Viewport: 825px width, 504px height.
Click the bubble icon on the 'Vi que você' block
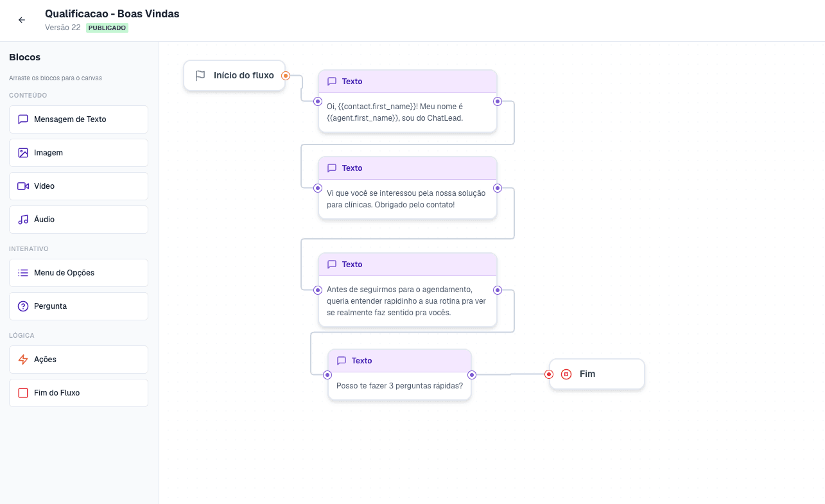tap(332, 168)
